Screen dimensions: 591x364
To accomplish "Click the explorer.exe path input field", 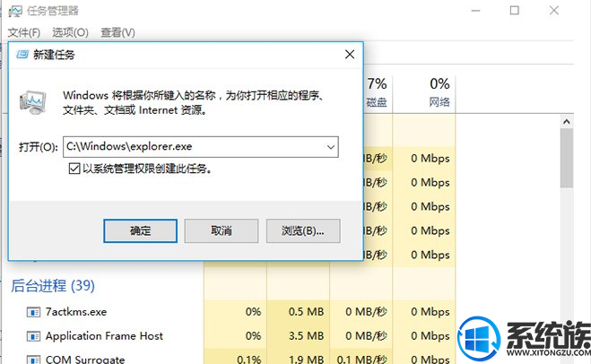I will point(201,147).
